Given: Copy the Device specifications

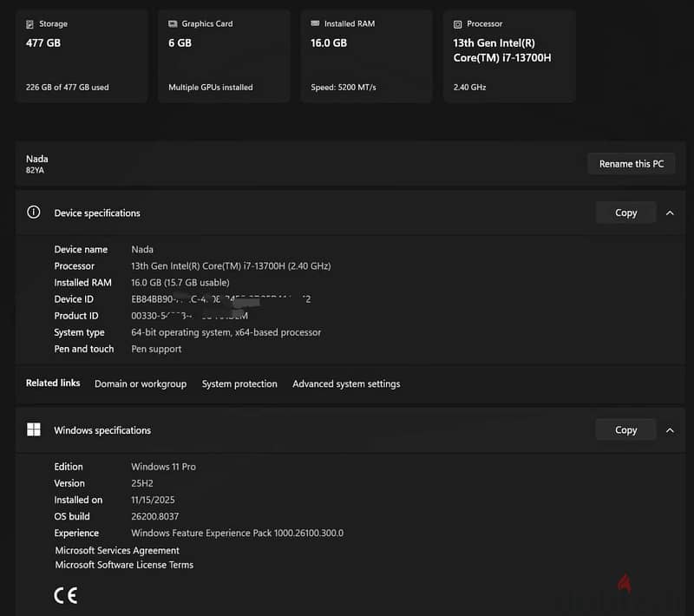Looking at the screenshot, I should coord(625,213).
